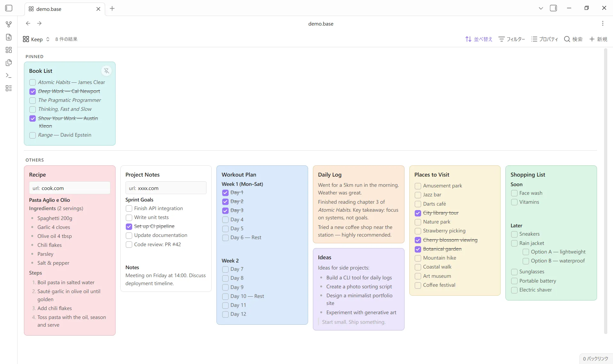Open the tab list chevron dropdown
The image size is (613, 364).
pos(541,8)
